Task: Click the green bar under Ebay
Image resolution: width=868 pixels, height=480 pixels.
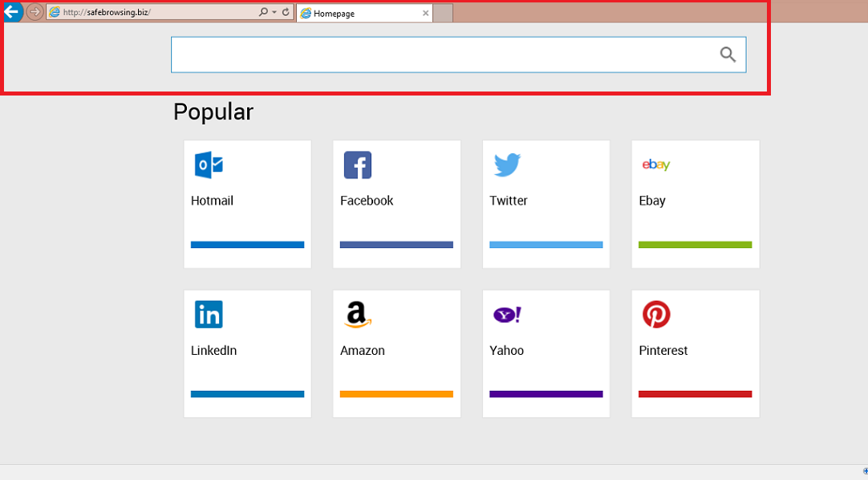Action: pyautogui.click(x=695, y=245)
